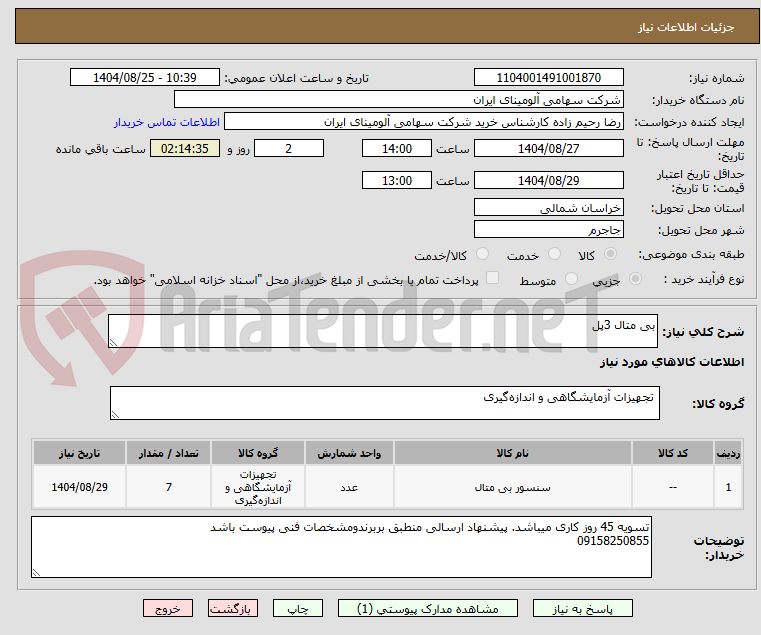The image size is (761, 635).
Task: Click the validity time field 13:00
Action: point(397,181)
